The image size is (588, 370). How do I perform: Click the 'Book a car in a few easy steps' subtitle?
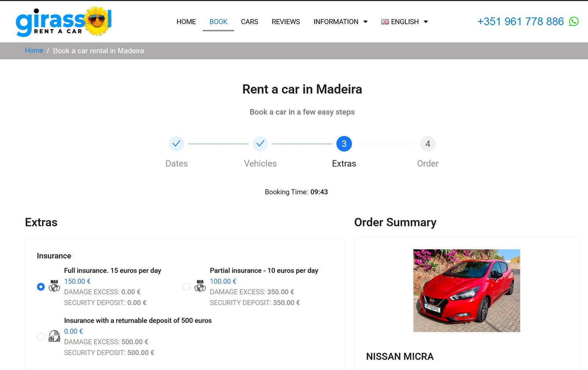point(302,112)
